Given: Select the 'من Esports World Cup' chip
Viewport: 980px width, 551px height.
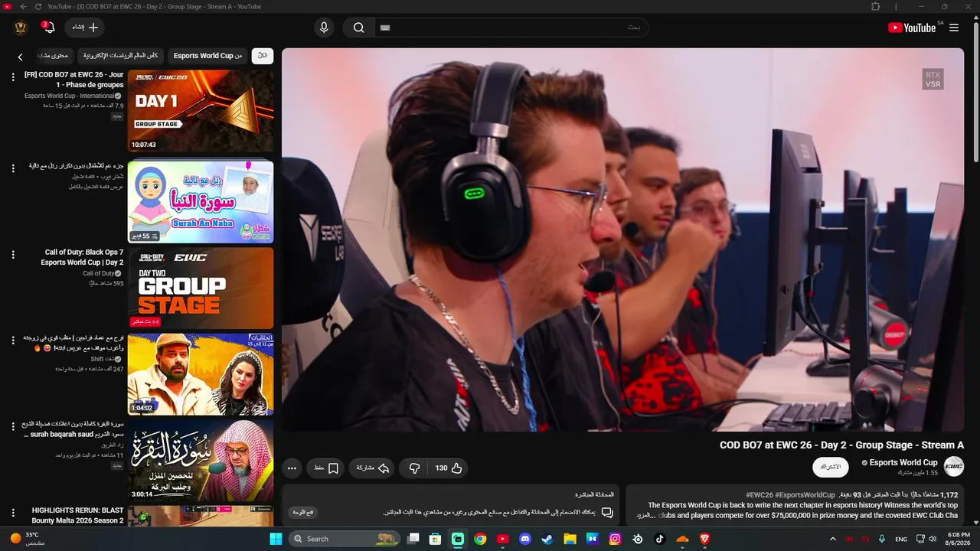Looking at the screenshot, I should pos(207,56).
